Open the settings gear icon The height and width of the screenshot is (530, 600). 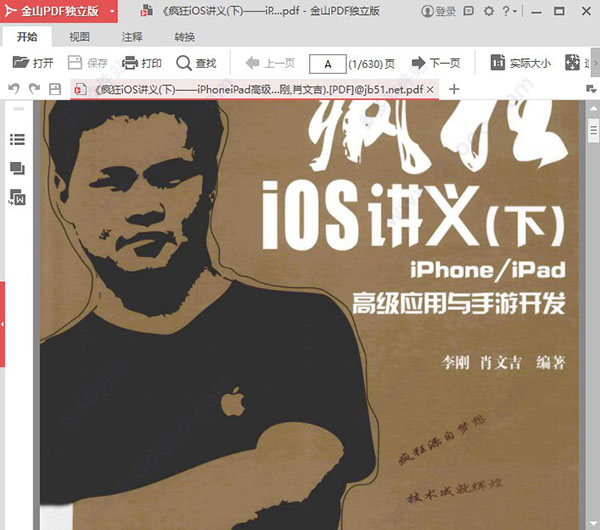pyautogui.click(x=489, y=11)
